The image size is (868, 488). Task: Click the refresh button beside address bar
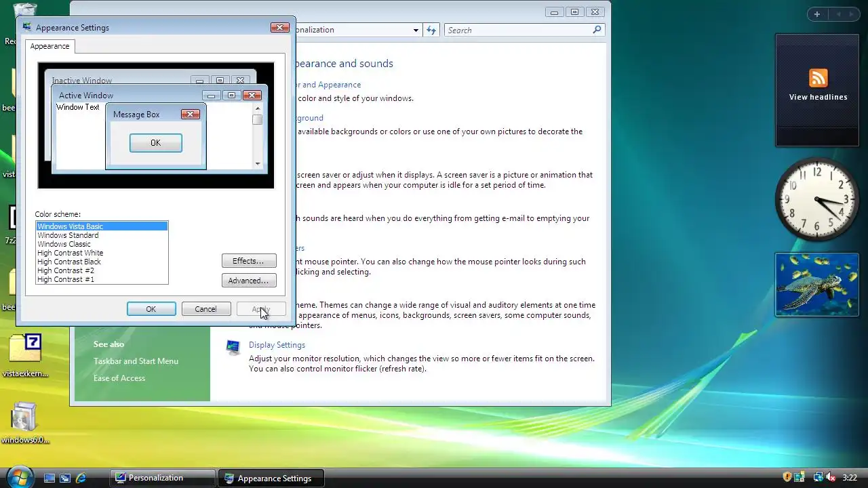[x=431, y=30]
